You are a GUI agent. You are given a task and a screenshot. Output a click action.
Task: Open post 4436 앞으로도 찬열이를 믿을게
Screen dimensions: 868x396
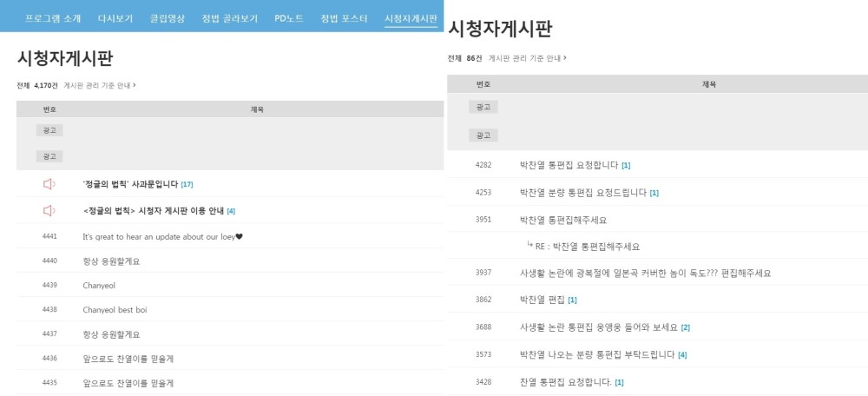128,359
